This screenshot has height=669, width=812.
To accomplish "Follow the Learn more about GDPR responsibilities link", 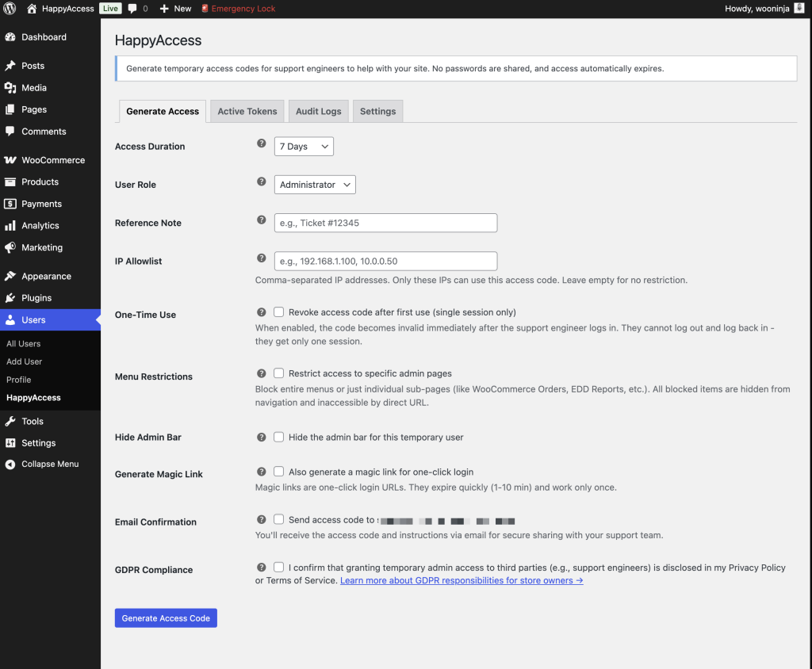I will (x=462, y=581).
